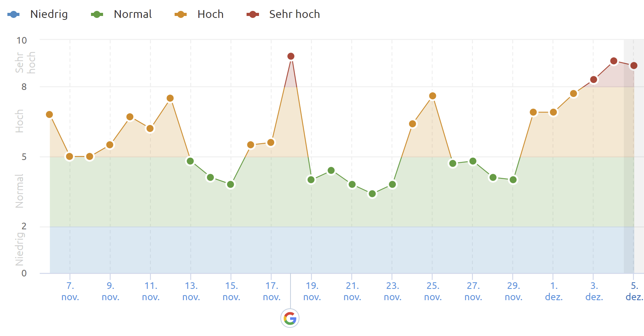Viewport: 644px width, 336px height.
Task: Select the data point for 5. dez.
Action: click(634, 65)
